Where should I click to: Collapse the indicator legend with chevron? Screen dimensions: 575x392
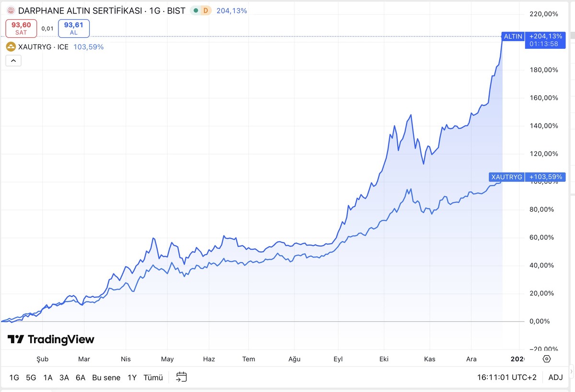[13, 61]
